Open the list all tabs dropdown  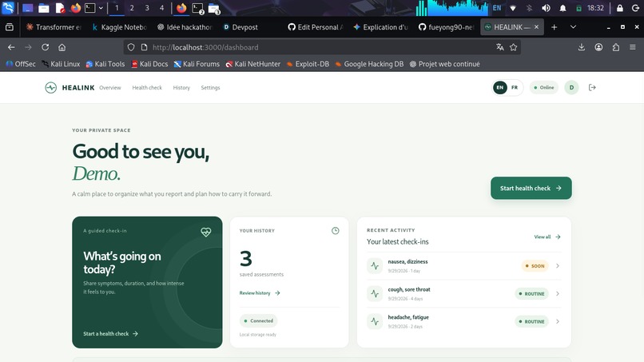(x=573, y=27)
